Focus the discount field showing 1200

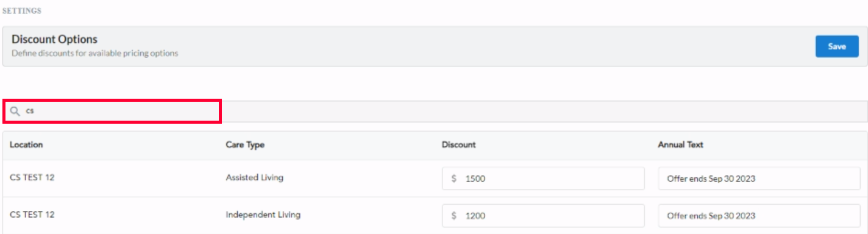[x=543, y=216]
